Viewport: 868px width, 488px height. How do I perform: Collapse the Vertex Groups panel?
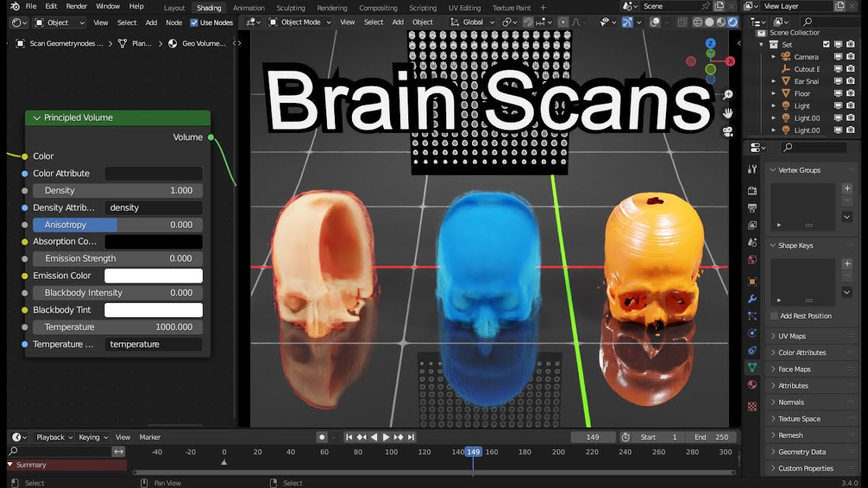772,170
